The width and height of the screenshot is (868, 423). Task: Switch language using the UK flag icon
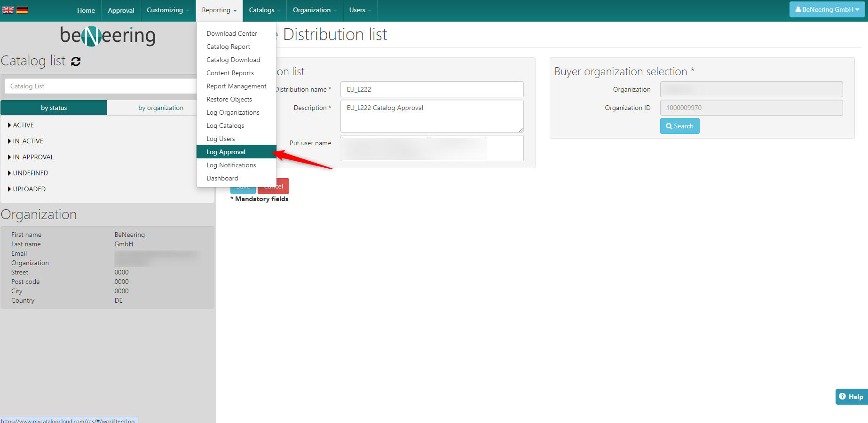[x=8, y=10]
